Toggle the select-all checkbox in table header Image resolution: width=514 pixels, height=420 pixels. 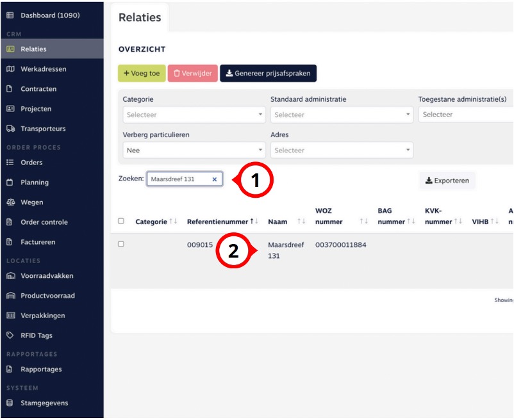pos(121,222)
